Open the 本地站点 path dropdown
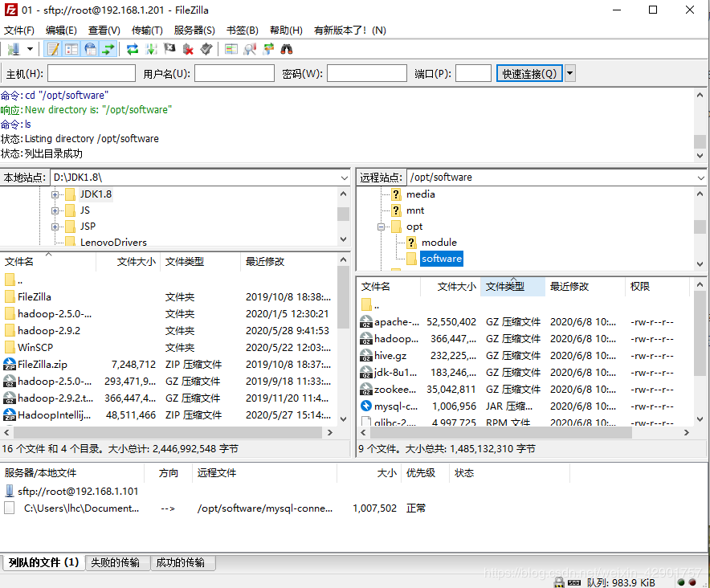710x588 pixels. (x=345, y=178)
